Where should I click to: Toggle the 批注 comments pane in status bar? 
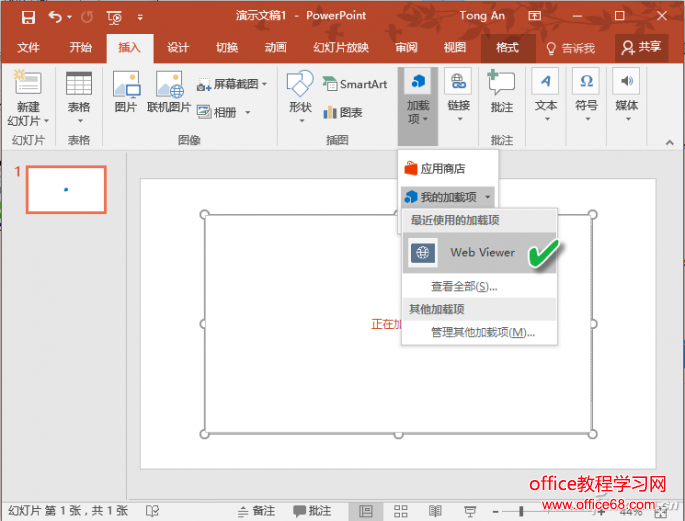click(312, 511)
